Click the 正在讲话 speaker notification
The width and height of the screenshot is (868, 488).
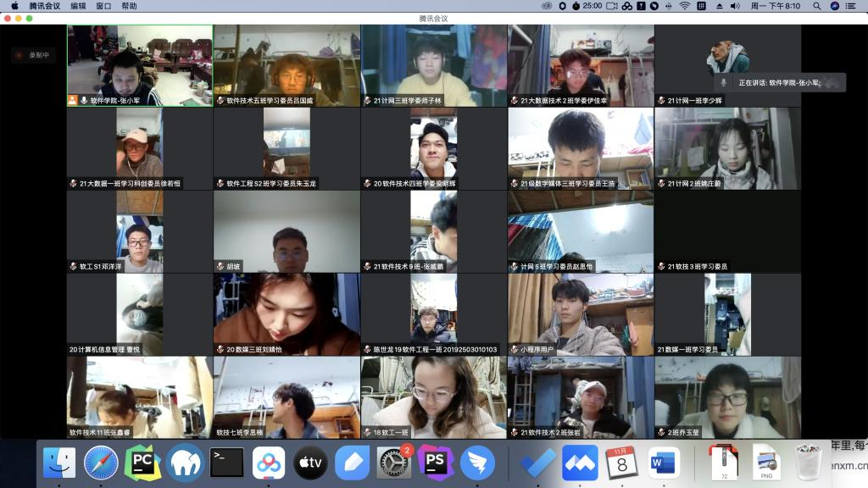(x=780, y=82)
